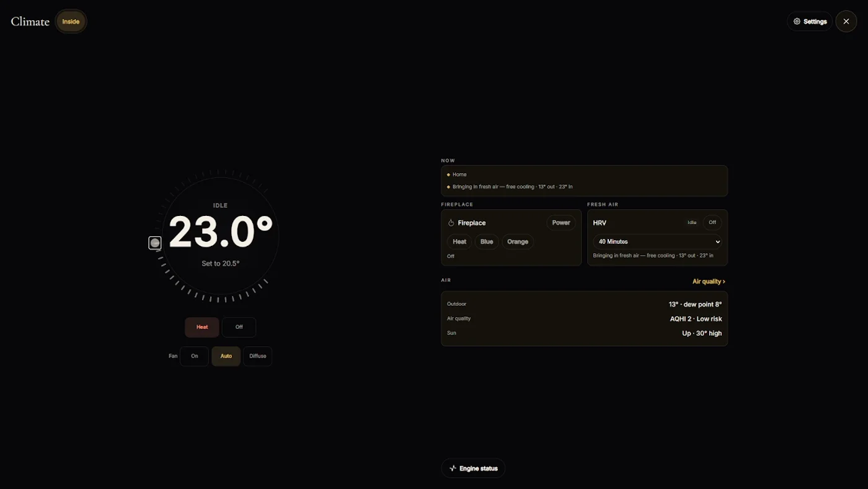The height and width of the screenshot is (489, 868).
Task: Open the Air quality link
Action: 709,282
